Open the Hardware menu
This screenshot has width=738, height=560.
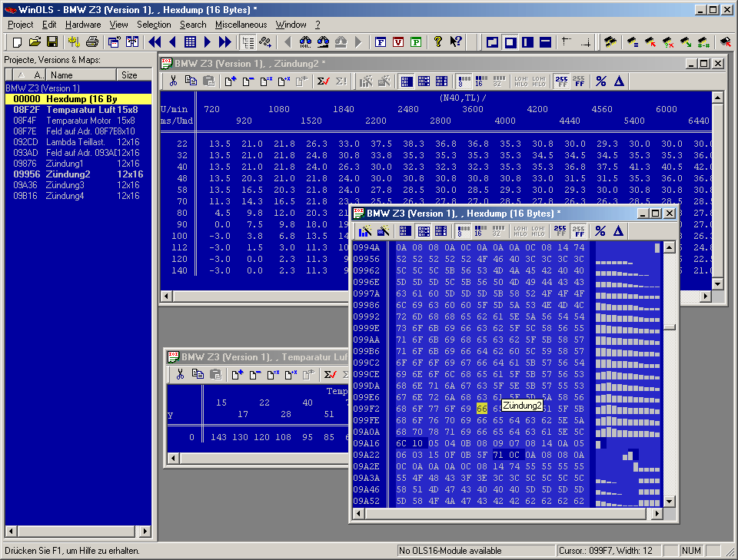83,25
